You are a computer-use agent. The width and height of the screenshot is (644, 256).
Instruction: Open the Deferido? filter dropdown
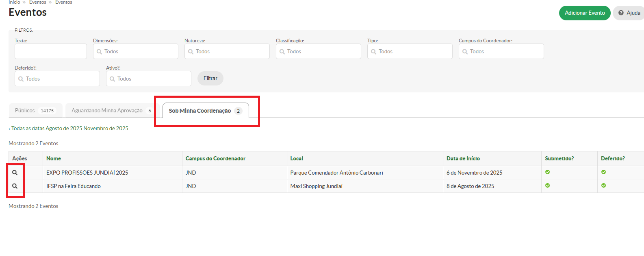pos(57,79)
